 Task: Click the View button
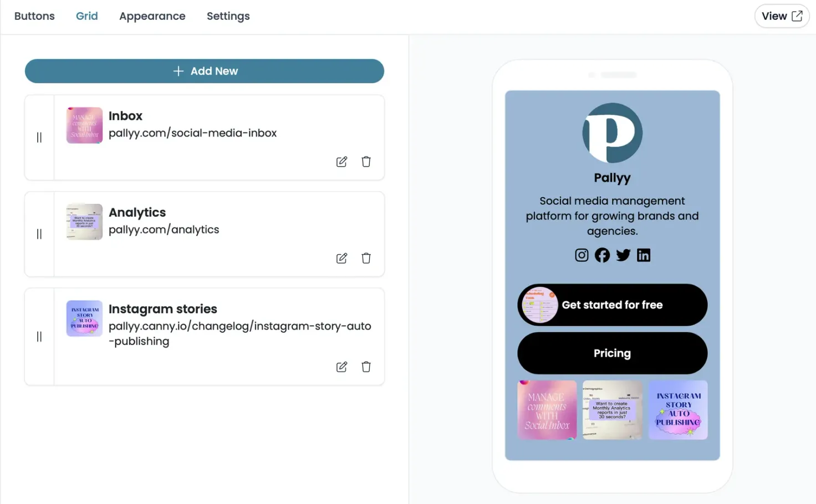click(782, 16)
